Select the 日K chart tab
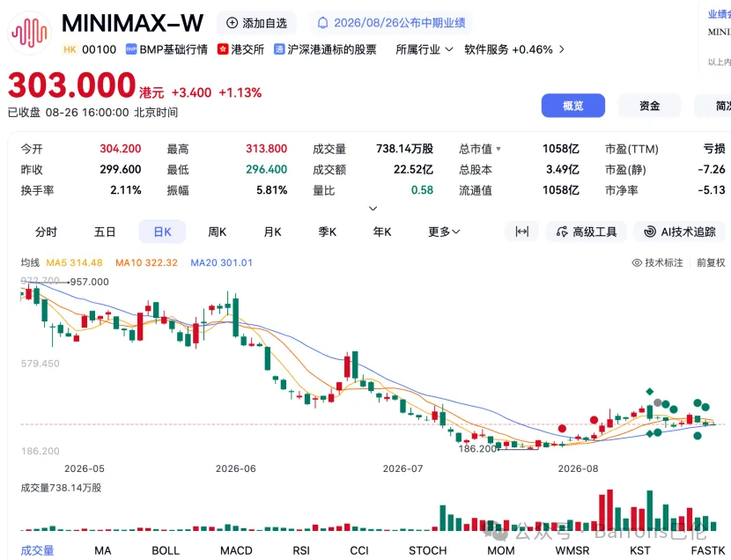This screenshot has height=560, width=731. [162, 232]
